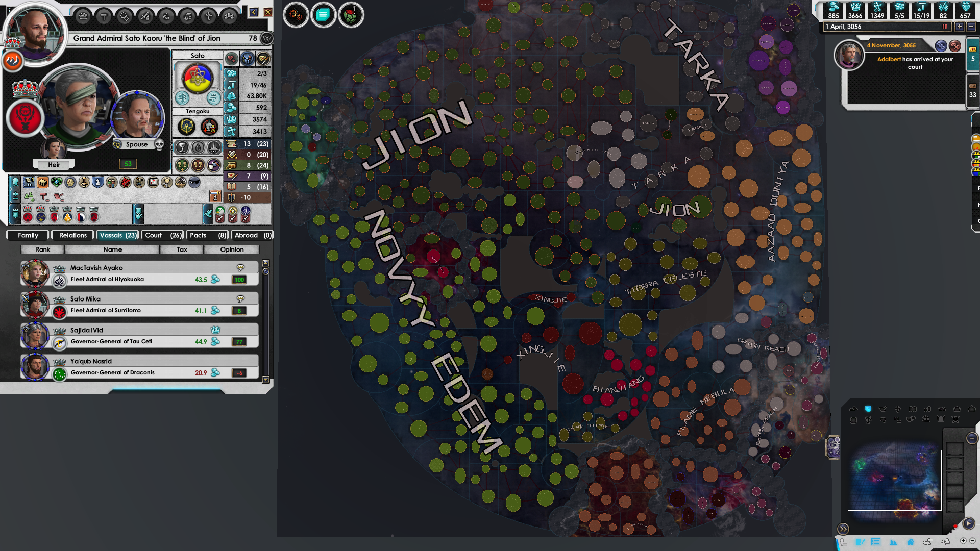Open the group of people tab icon
Image resolution: width=980 pixels, height=551 pixels.
(x=229, y=17)
